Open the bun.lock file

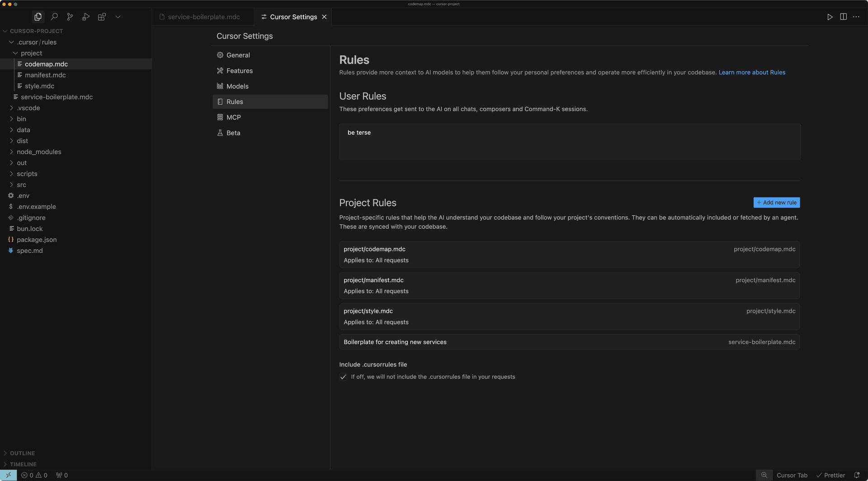(x=75, y=229)
